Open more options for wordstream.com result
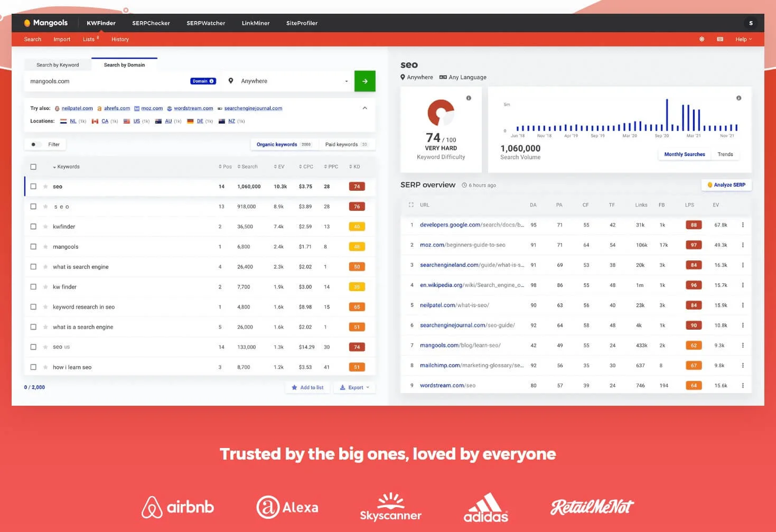The image size is (776, 532). [743, 386]
